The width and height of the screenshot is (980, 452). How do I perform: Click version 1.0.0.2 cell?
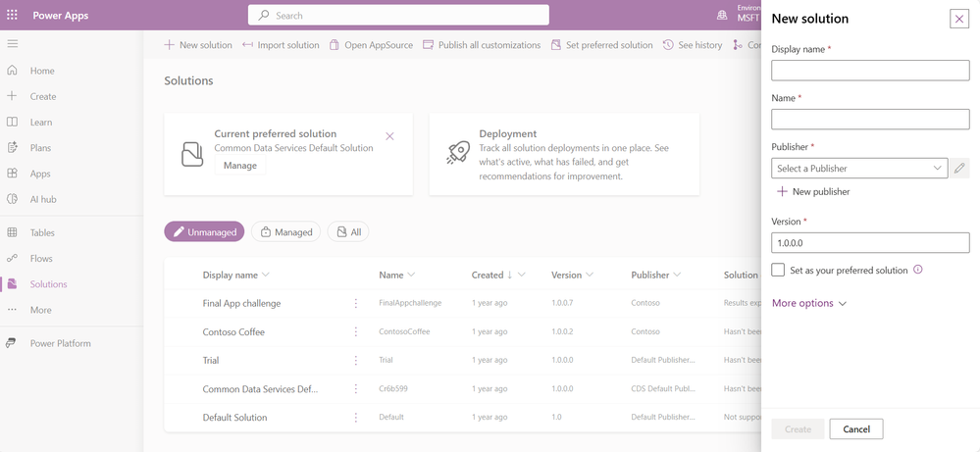[562, 331]
